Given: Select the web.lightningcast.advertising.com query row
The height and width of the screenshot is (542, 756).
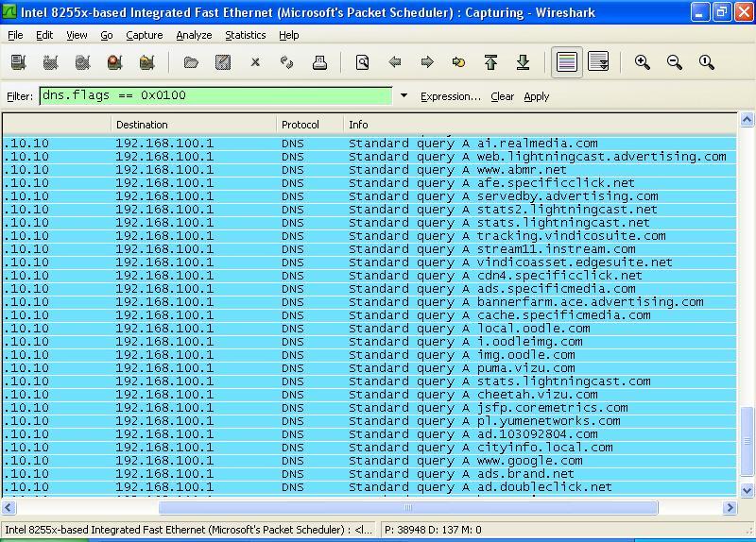Looking at the screenshot, I should pyautogui.click(x=369, y=157).
